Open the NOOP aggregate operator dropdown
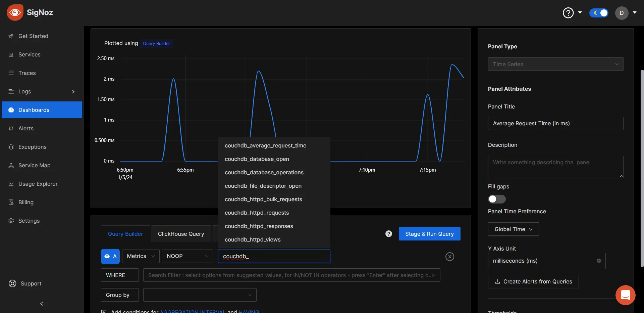The width and height of the screenshot is (644, 313). [187, 256]
